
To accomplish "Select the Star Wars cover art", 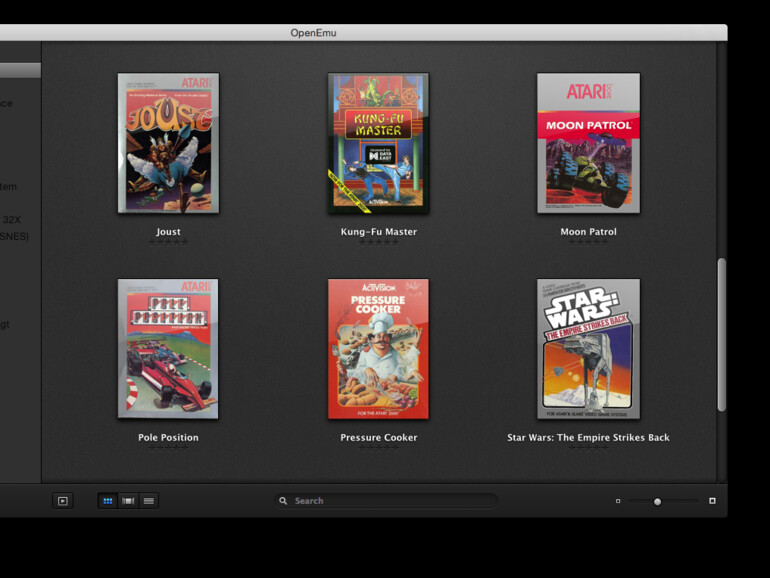I will (x=588, y=349).
